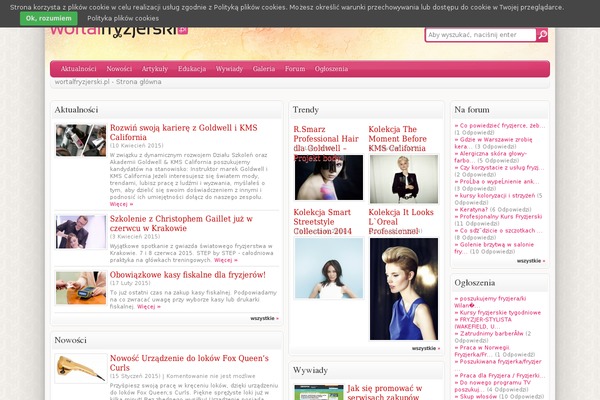
Task: Click Więcej link under Szkolenie article
Action: (226, 260)
